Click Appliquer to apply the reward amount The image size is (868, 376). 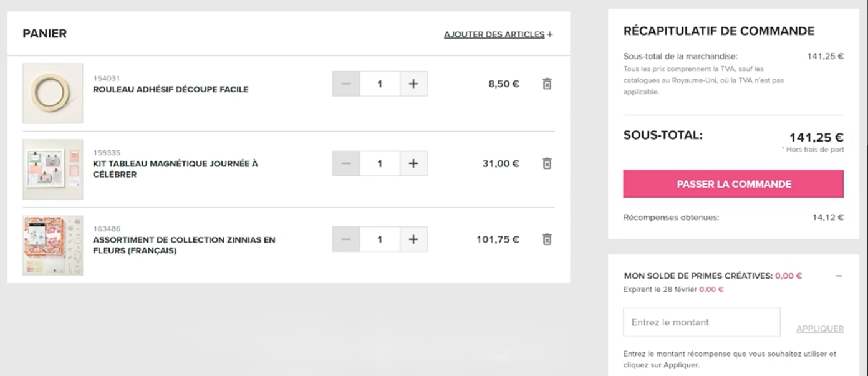pyautogui.click(x=820, y=329)
